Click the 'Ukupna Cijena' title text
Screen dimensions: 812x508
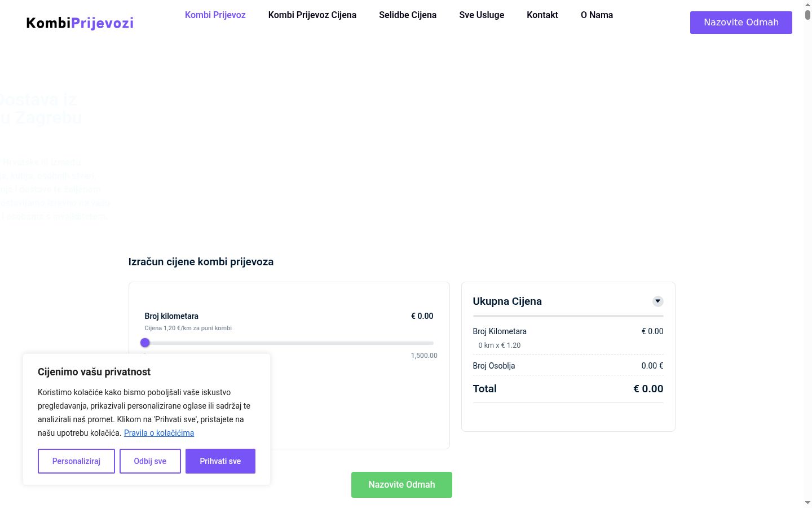(507, 301)
